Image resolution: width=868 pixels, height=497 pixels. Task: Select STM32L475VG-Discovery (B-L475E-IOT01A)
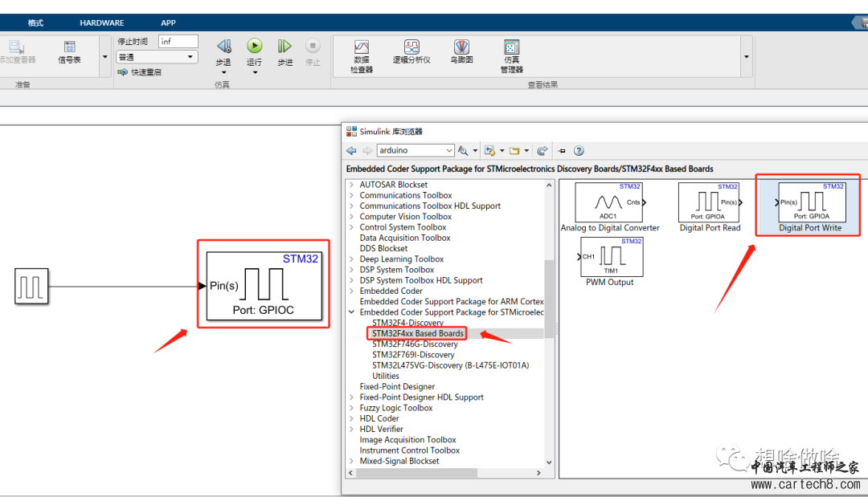tap(451, 365)
